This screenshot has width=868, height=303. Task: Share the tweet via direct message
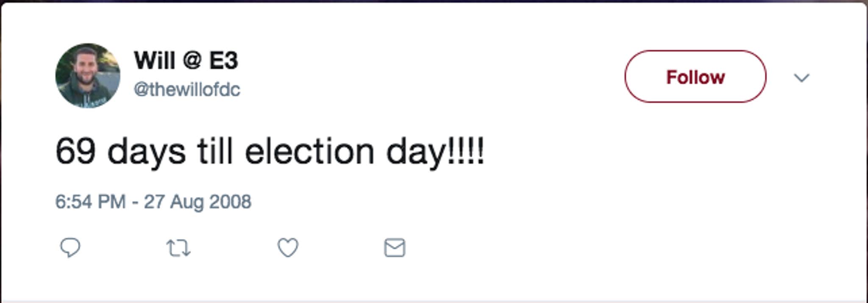click(x=395, y=247)
